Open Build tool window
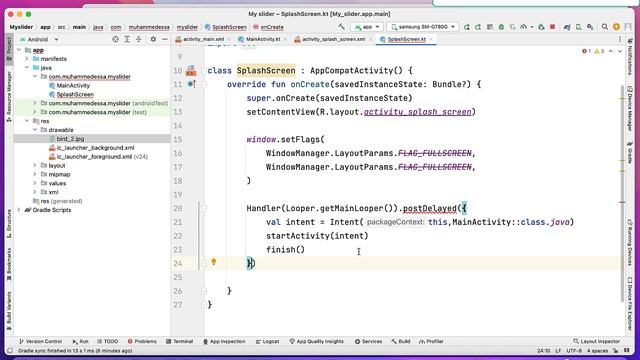Viewport: 640px width, 360px height. 400,341
